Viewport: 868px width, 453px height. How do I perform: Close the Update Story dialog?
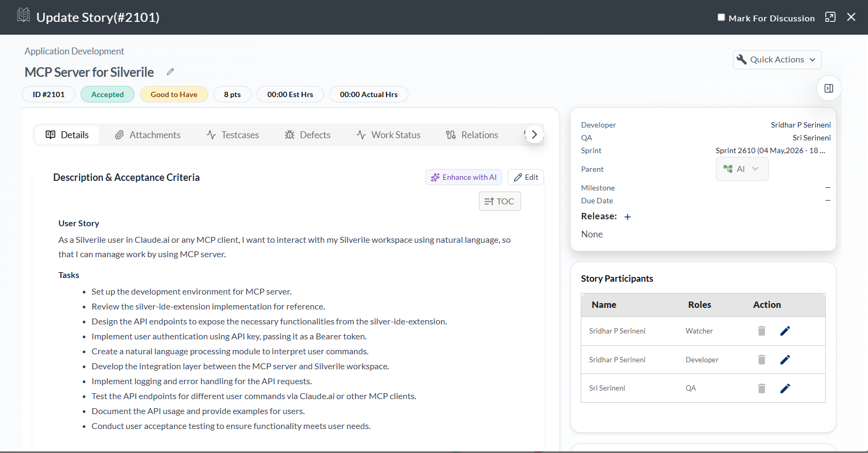[x=851, y=17]
